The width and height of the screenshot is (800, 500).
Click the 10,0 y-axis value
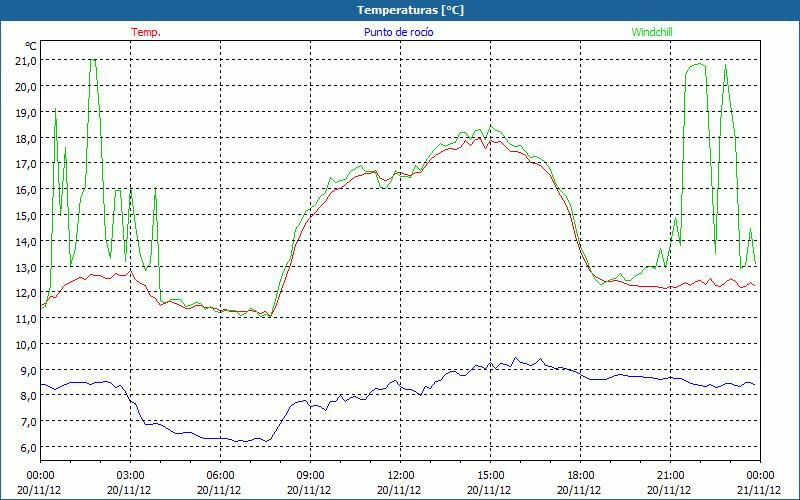[x=26, y=345]
